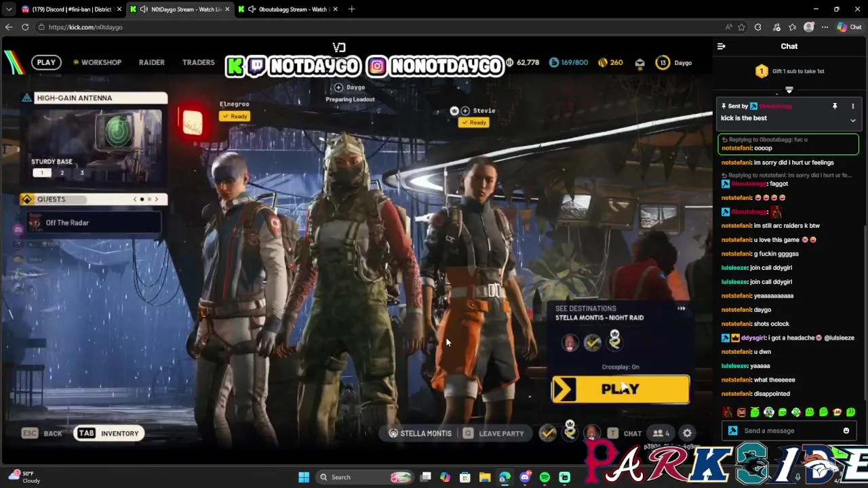Viewport: 868px width, 488px height.
Task: Click the in-game CHAT button
Action: pos(625,433)
